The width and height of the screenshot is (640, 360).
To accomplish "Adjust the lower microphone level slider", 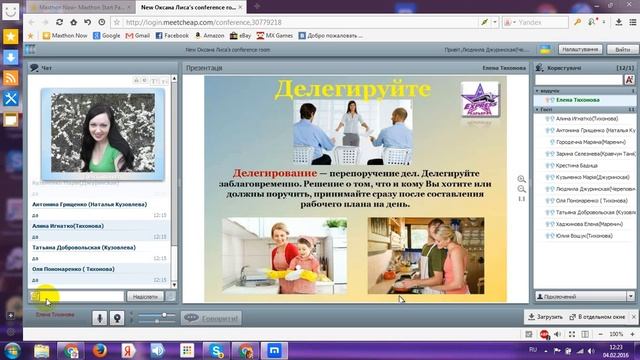I will (x=157, y=321).
